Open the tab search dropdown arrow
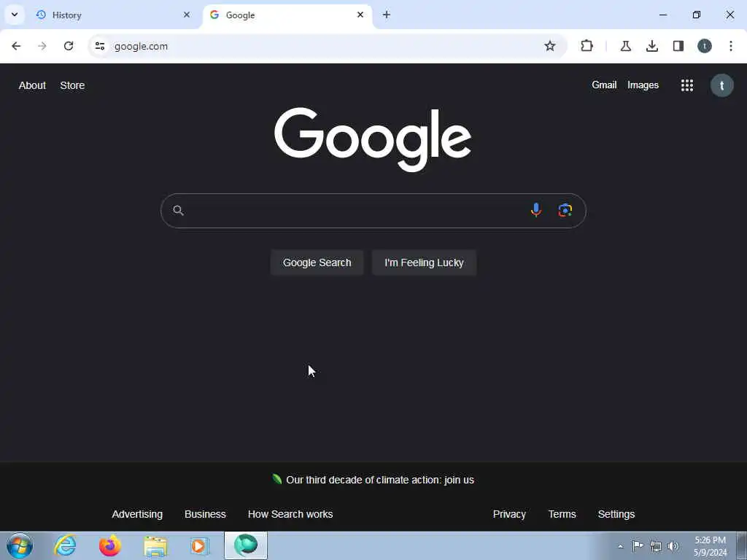The image size is (747, 560). (x=15, y=15)
